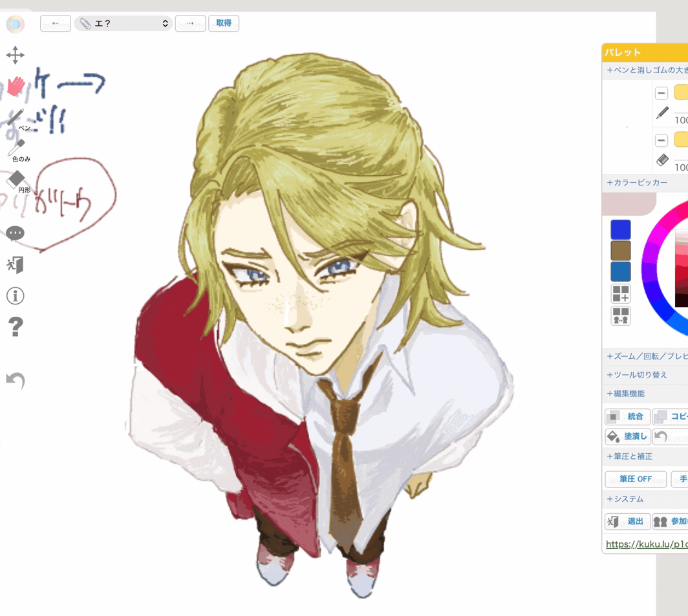Click the 統合 merge button
This screenshot has height=616, width=688.
coord(628,416)
